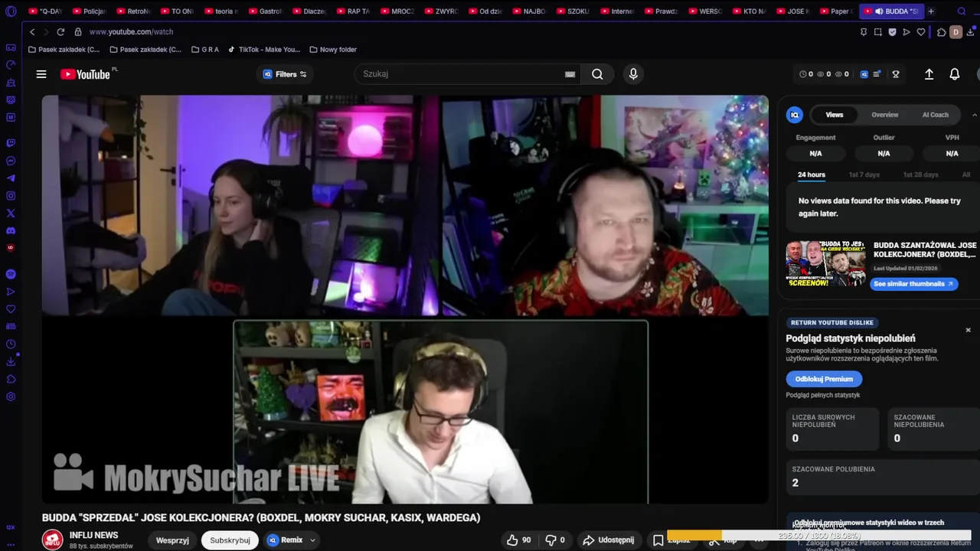Reload the current page
980x551 pixels.
tap(60, 32)
